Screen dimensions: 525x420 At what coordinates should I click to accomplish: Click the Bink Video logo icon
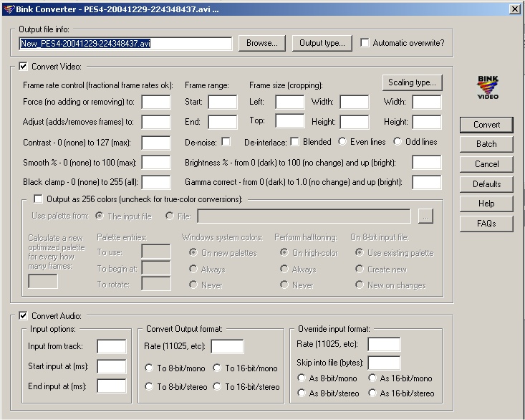488,87
